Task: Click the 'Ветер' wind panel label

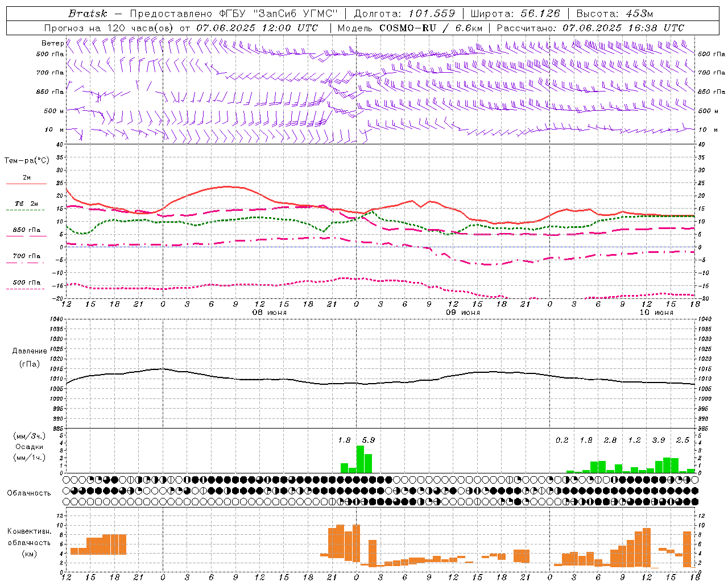Action: 52,43
